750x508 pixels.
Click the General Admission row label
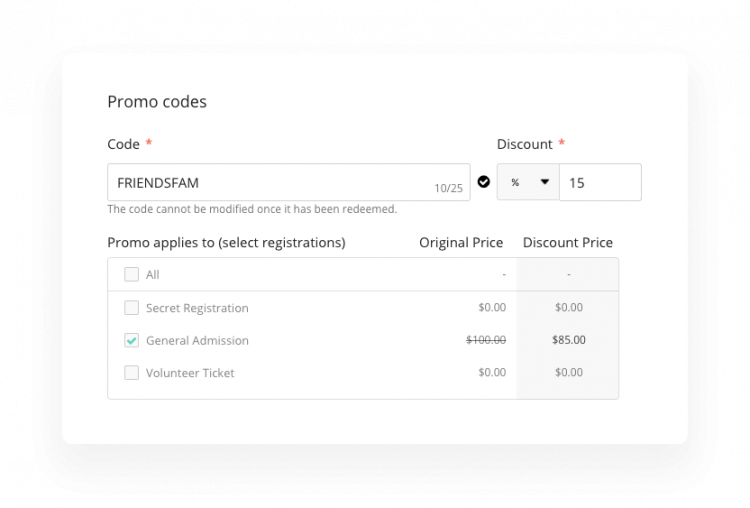tap(197, 341)
